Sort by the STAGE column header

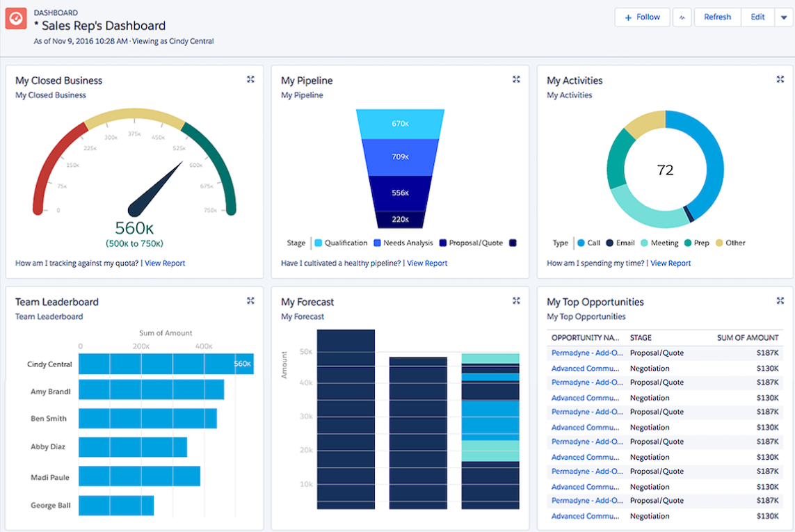click(x=641, y=338)
